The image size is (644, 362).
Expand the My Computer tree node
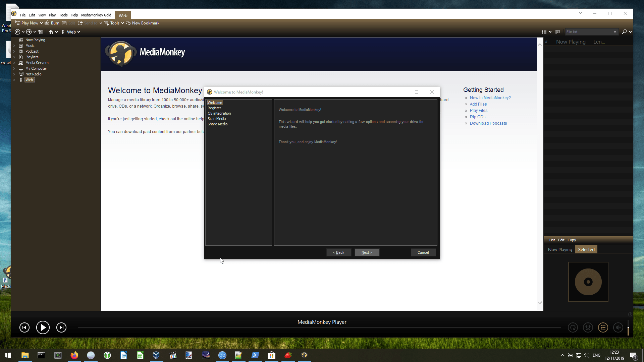pos(14,68)
